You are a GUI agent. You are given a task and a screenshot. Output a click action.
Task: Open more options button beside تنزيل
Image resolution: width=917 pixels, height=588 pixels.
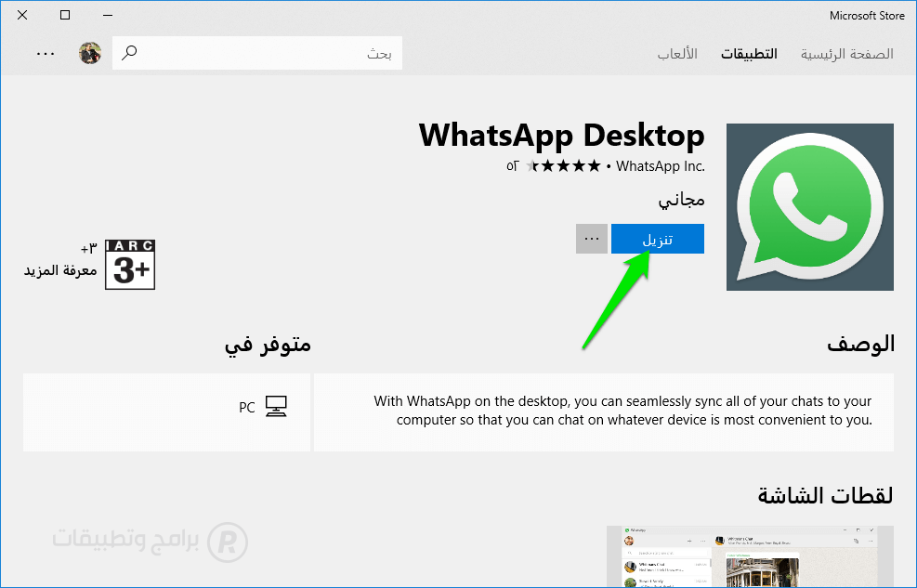[592, 239]
